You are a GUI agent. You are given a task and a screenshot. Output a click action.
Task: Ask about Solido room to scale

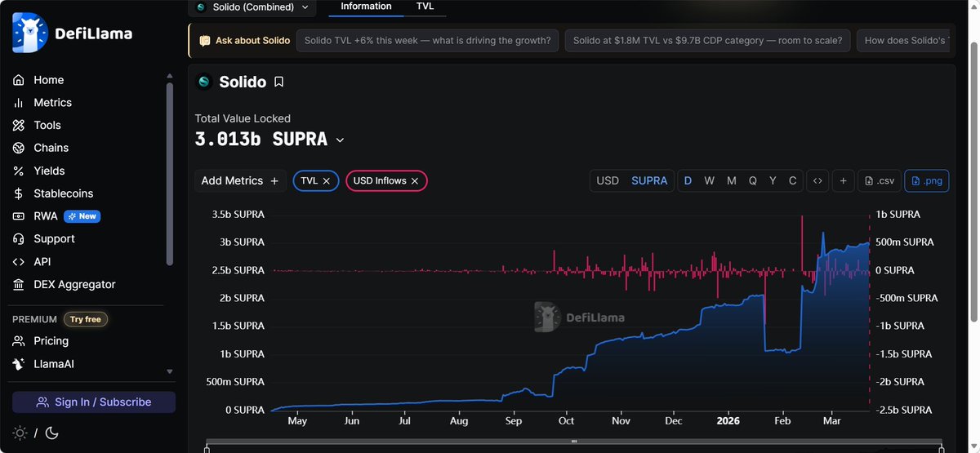[707, 40]
